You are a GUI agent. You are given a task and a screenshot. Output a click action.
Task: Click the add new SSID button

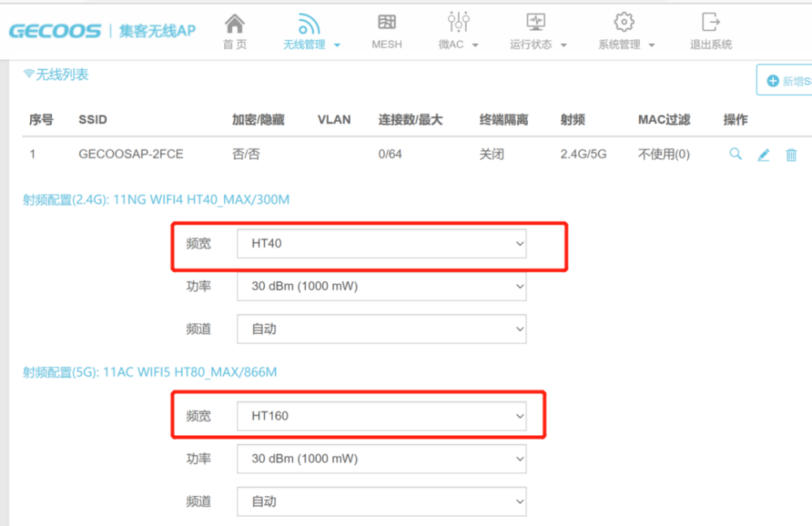(x=785, y=81)
